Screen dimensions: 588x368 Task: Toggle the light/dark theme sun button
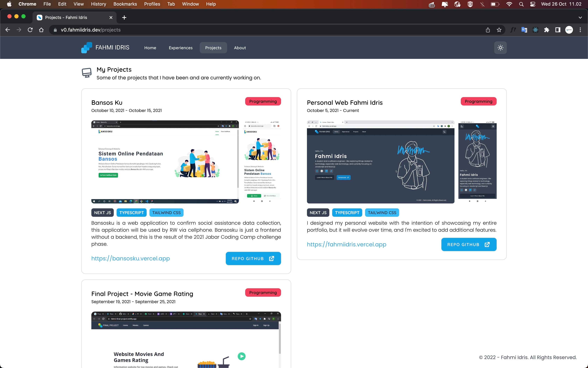500,48
